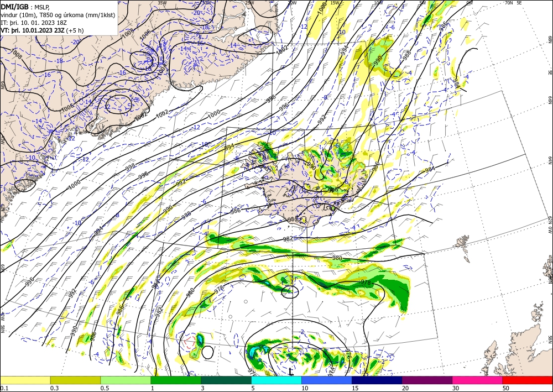The width and height of the screenshot is (553, 392).
Task: Click the "DMI/IGB : MSLP," title text
Action: point(25,6)
